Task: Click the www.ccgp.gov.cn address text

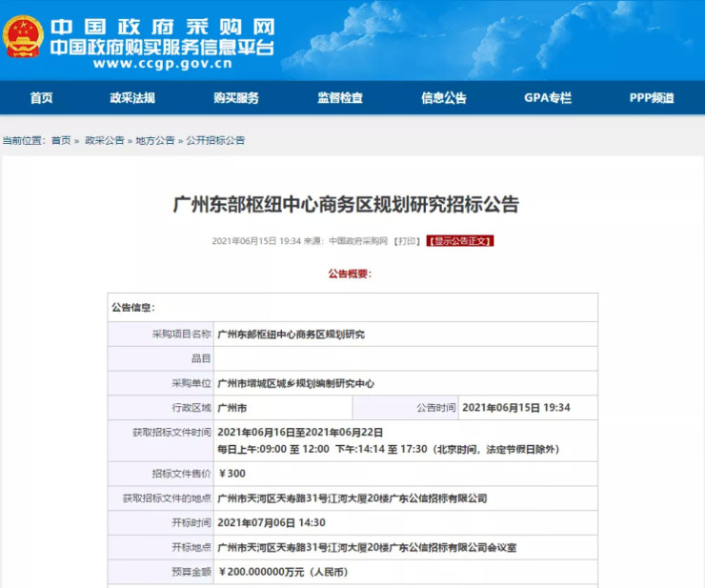Action: (162, 65)
